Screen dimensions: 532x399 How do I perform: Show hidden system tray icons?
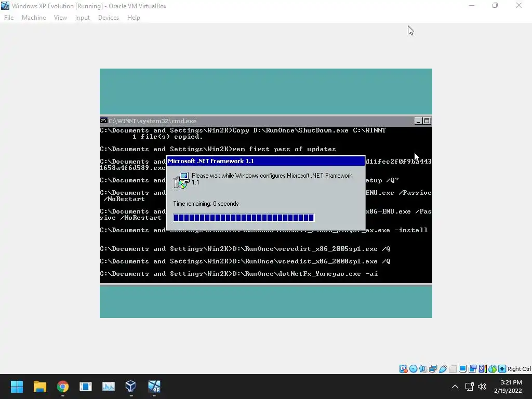coord(455,387)
